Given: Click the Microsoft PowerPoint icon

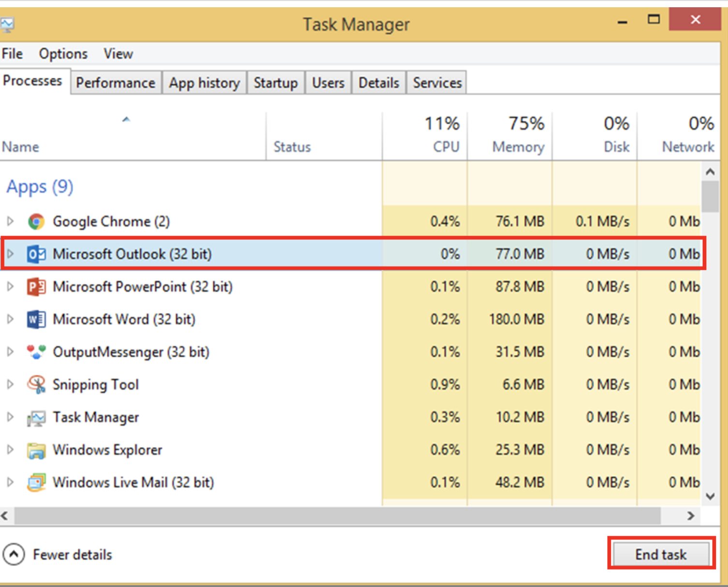Looking at the screenshot, I should pyautogui.click(x=36, y=287).
